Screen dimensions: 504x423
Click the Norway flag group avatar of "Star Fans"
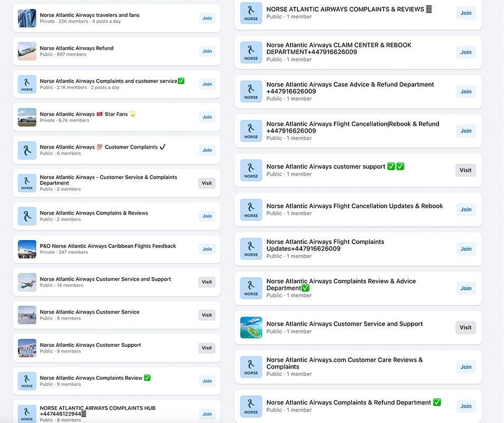27,117
